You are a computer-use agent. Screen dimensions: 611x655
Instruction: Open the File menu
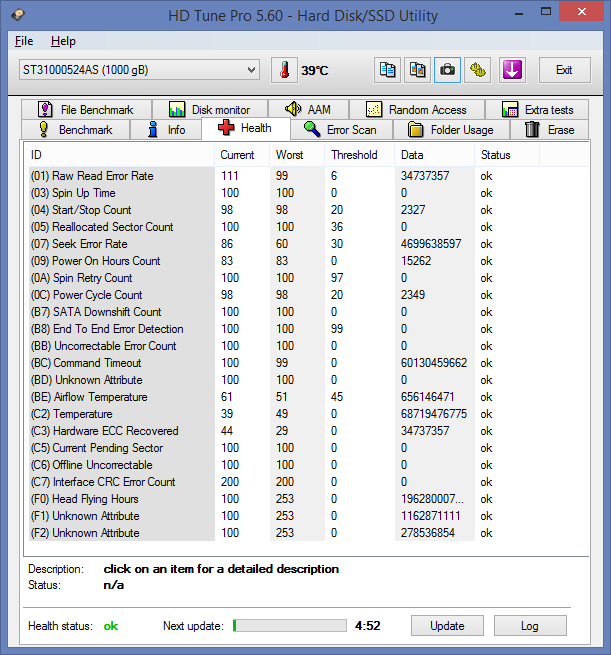(x=24, y=41)
